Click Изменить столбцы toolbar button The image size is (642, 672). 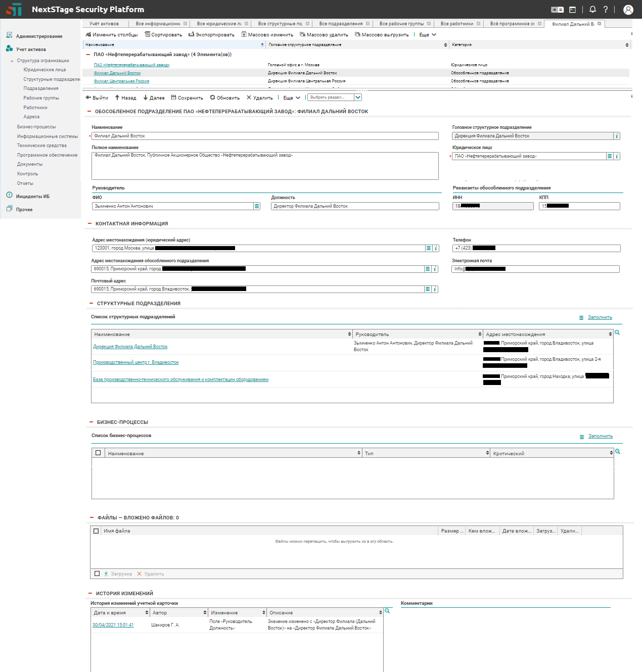112,35
